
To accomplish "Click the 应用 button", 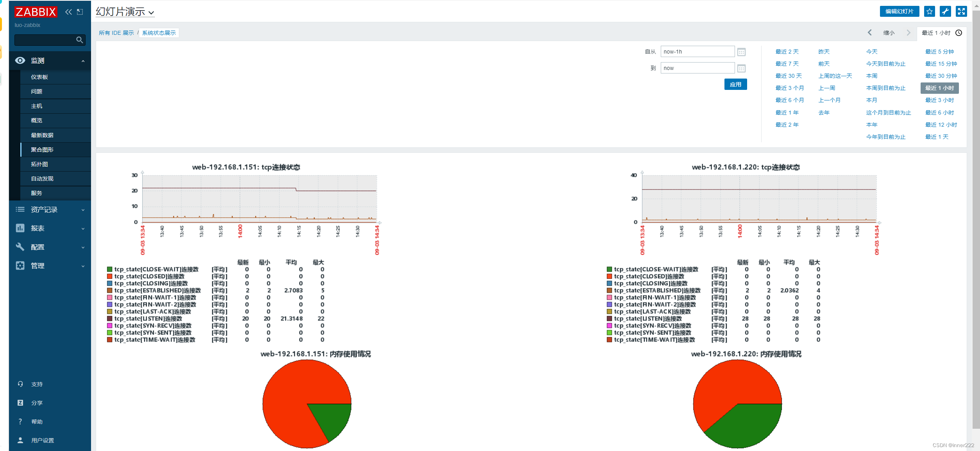I will coord(735,84).
